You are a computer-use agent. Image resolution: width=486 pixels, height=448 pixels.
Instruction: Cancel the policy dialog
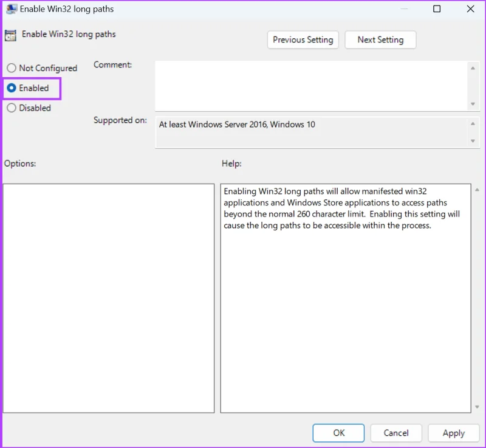(396, 433)
